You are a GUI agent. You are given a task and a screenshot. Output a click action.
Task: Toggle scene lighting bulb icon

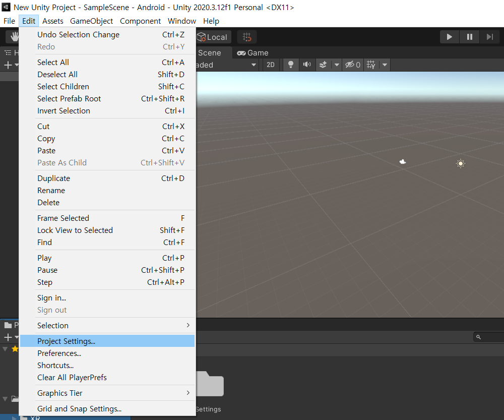[291, 65]
